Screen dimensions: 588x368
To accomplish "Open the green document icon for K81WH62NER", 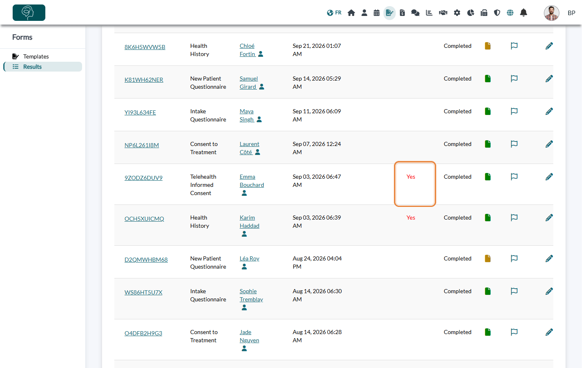I will 488,79.
